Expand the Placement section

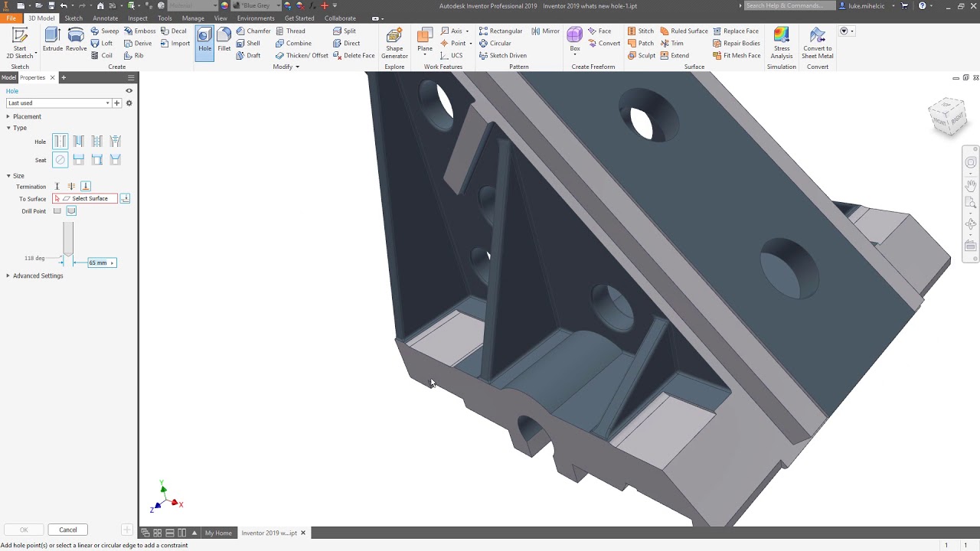(24, 116)
